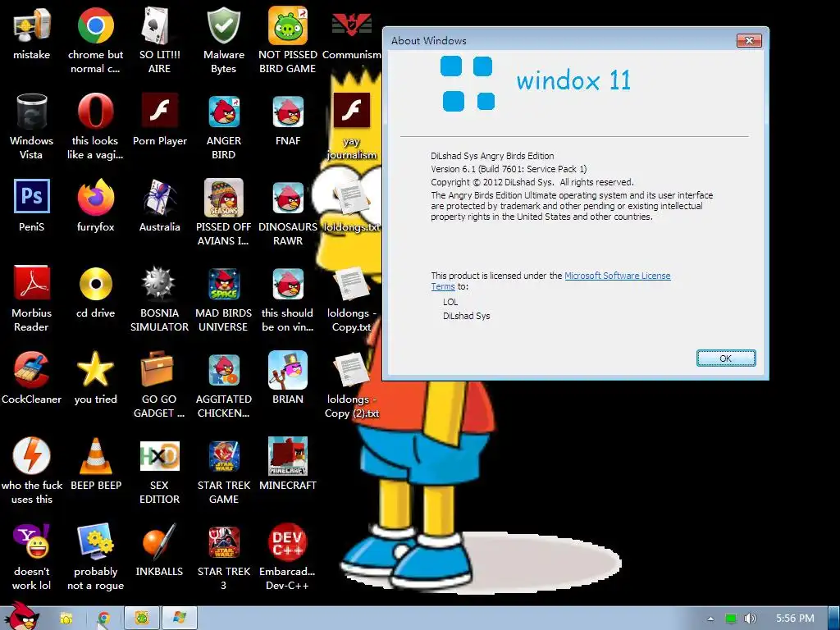Select the 'STAR TREK 3' icon
Screen dimensions: 840x630
(x=223, y=541)
